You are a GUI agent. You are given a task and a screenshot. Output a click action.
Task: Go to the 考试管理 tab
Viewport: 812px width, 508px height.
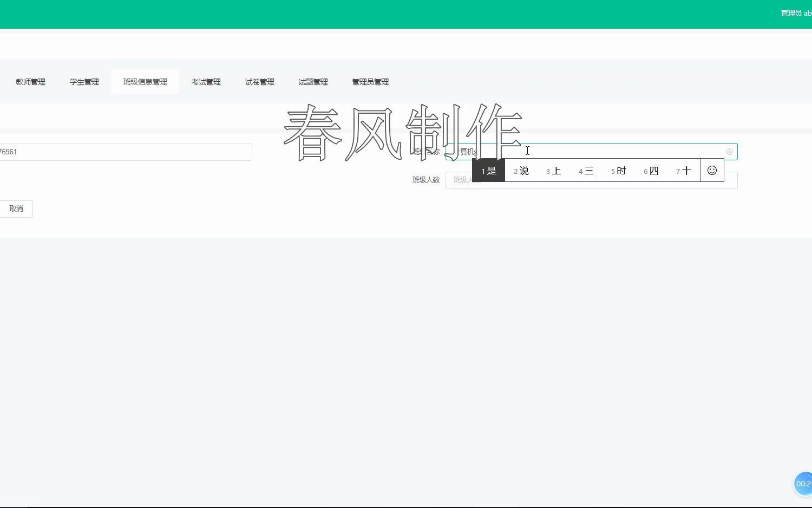(206, 82)
